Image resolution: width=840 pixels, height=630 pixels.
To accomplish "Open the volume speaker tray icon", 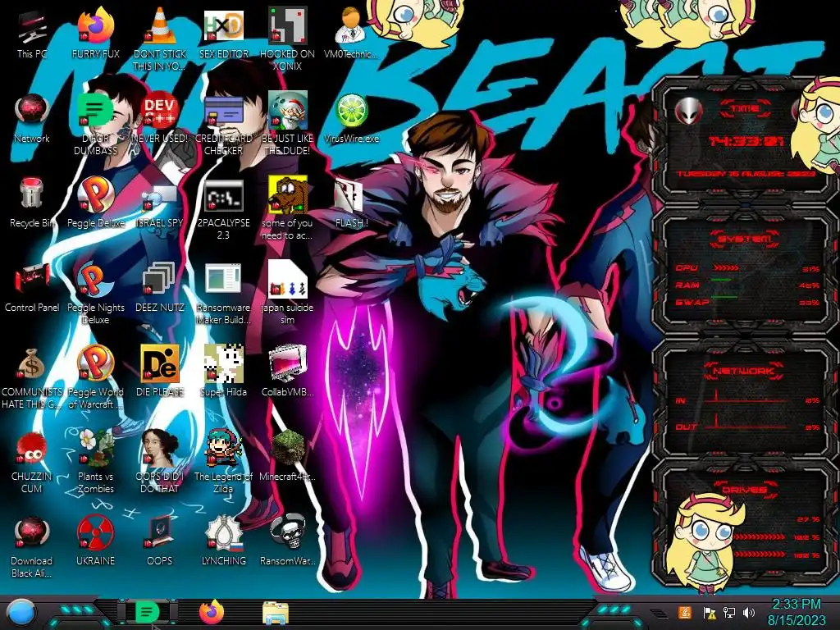I will (749, 613).
